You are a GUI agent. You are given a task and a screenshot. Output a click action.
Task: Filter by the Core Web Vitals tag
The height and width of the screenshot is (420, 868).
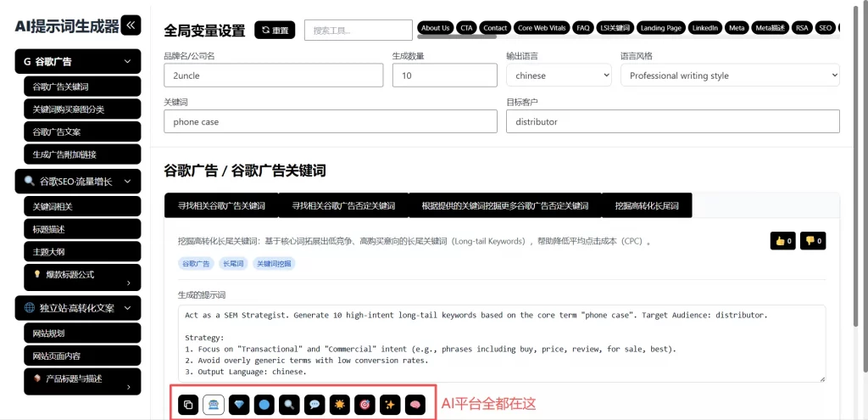pyautogui.click(x=541, y=28)
